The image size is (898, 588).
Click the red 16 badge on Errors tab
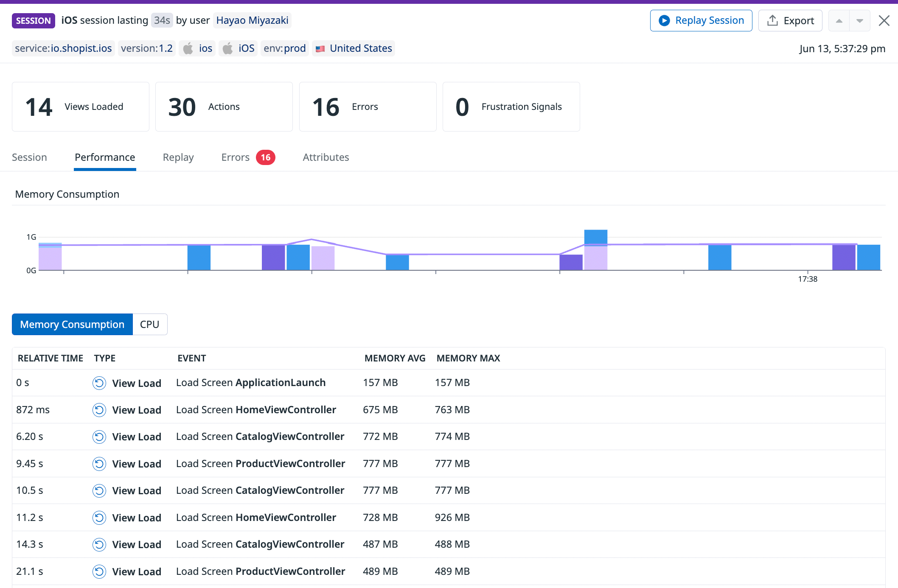[266, 157]
